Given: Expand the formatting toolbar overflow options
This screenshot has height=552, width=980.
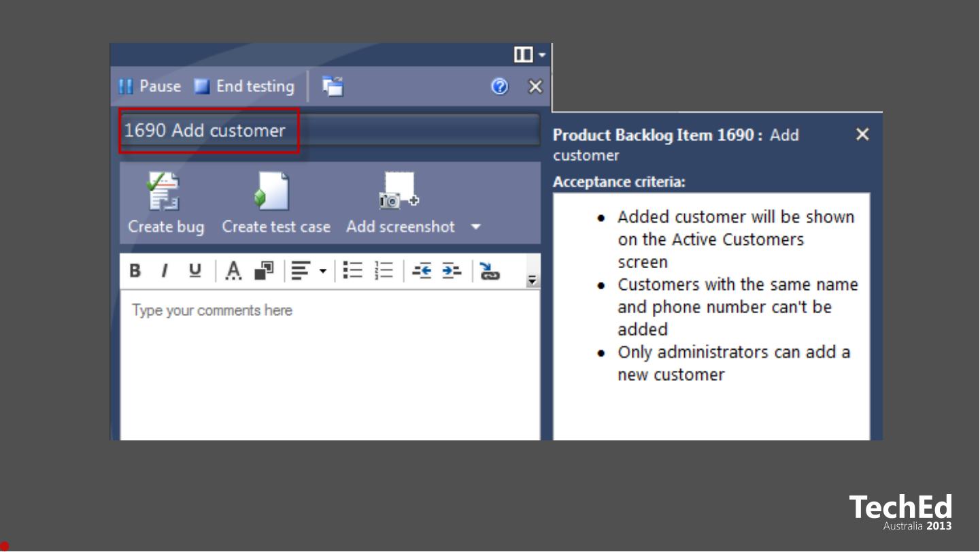Looking at the screenshot, I should 532,280.
